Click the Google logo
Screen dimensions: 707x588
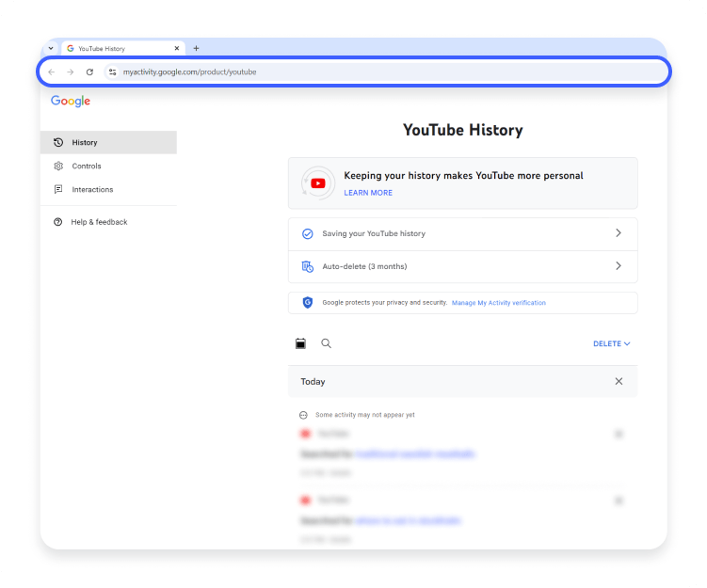pos(71,101)
